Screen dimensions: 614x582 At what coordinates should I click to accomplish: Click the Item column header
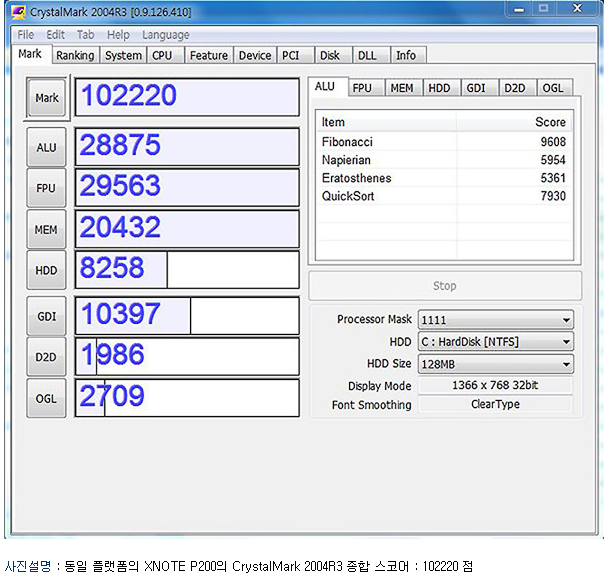pyautogui.click(x=386, y=122)
